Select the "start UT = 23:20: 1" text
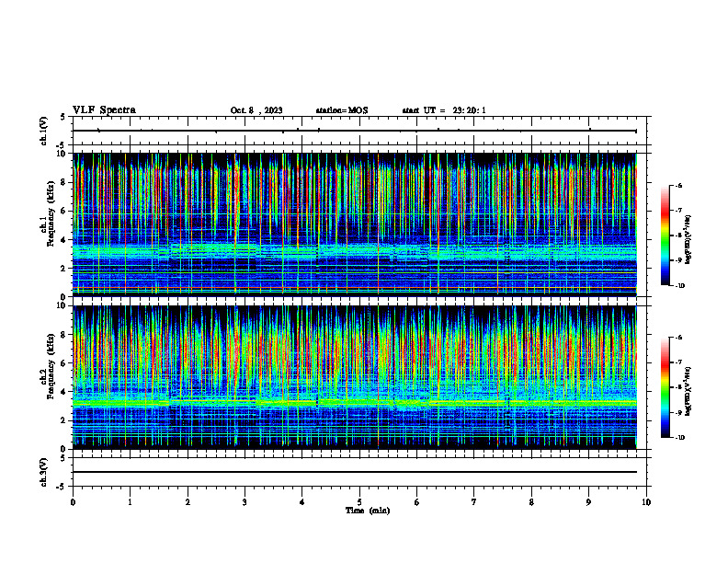 [444, 110]
